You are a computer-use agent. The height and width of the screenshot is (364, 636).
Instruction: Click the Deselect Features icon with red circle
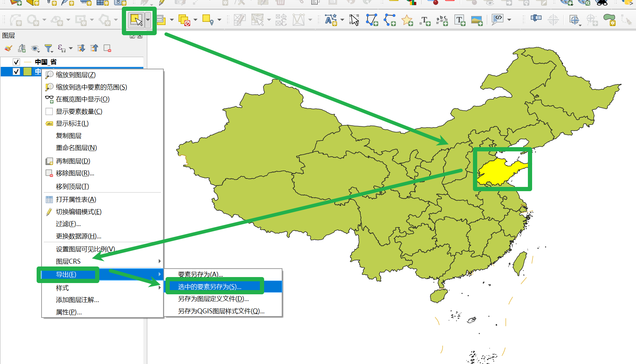[184, 20]
